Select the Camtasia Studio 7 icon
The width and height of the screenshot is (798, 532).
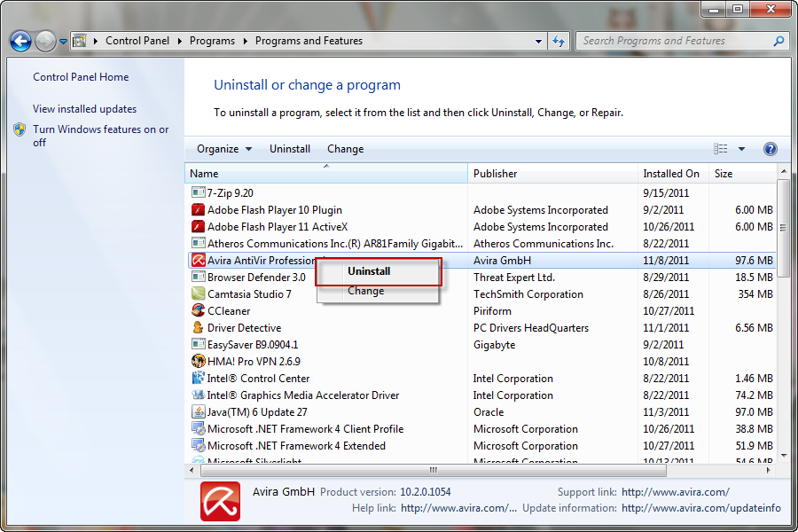click(x=198, y=293)
